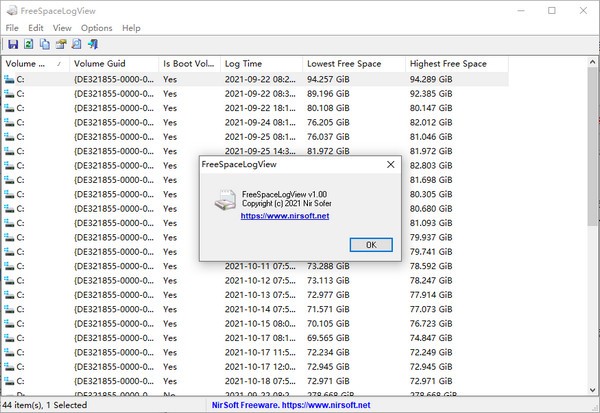The width and height of the screenshot is (600, 413).
Task: Click the Copy Selected Items toolbar icon
Action: click(45, 44)
